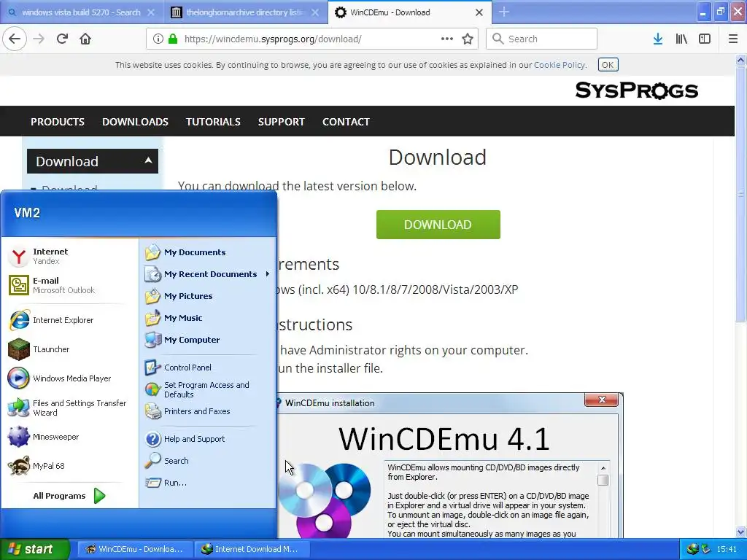Open Help and Support
Screen dimensions: 747x560
point(208,438)
